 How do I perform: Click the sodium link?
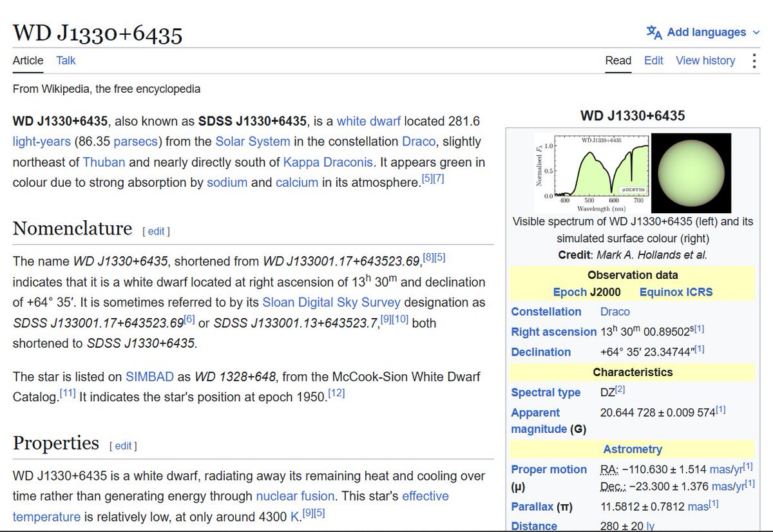[x=227, y=182]
